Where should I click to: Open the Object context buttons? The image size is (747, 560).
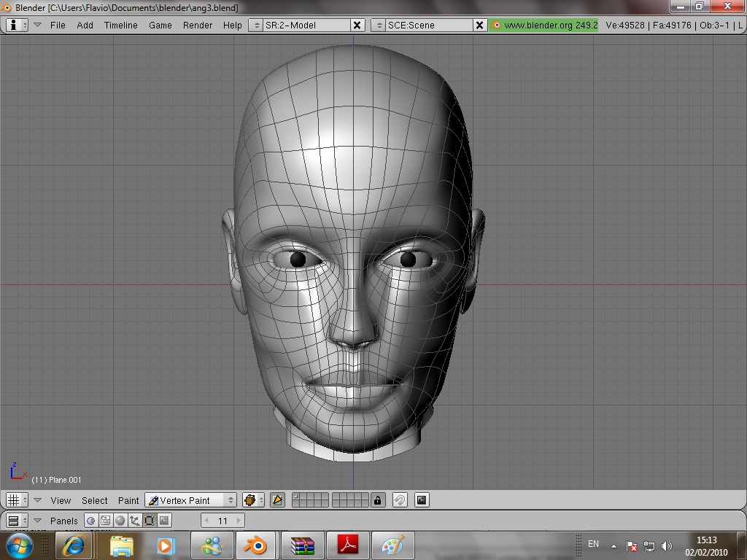pyautogui.click(x=135, y=521)
